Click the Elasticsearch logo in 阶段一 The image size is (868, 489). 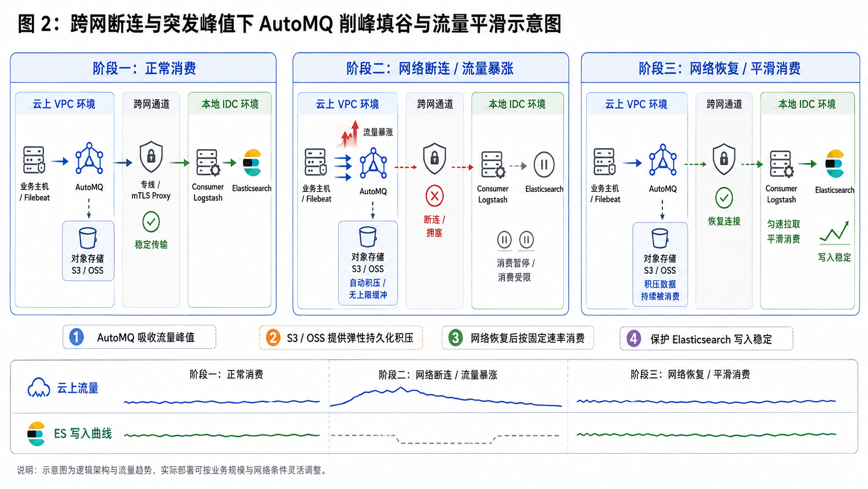tap(252, 163)
